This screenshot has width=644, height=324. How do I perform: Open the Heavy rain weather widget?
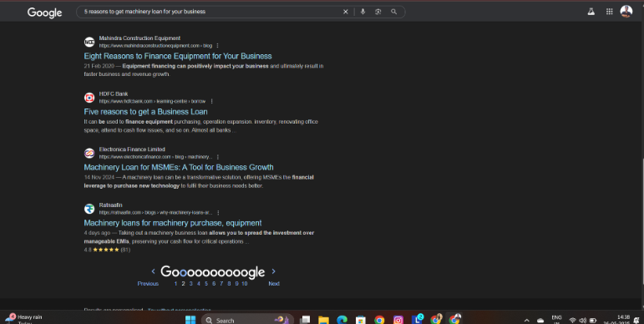coord(24,319)
